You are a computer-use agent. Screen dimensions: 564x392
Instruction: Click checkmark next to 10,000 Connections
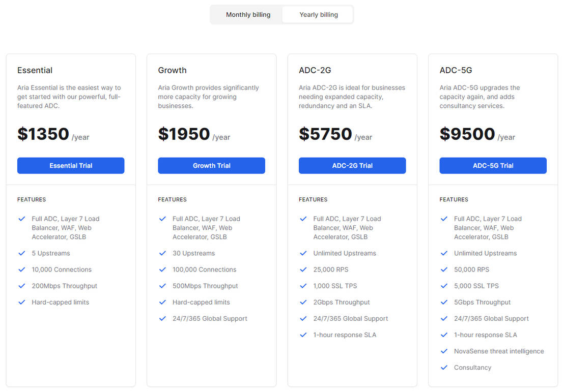(22, 269)
